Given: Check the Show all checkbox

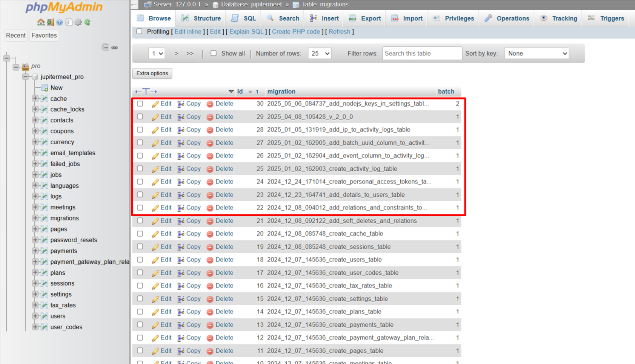Looking at the screenshot, I should [x=214, y=54].
